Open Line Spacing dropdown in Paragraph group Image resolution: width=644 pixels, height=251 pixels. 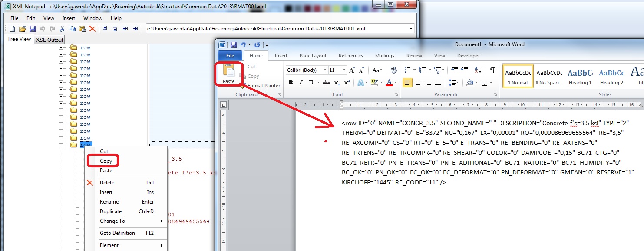click(454, 83)
